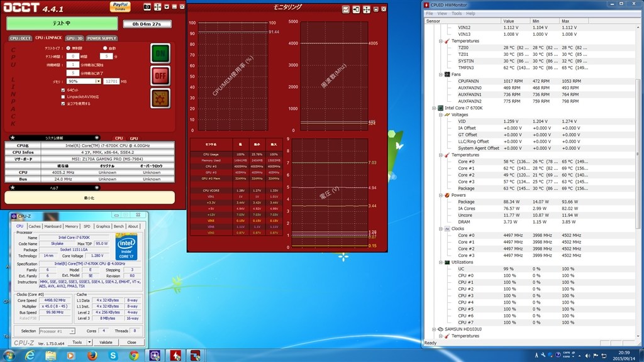
Task: Select the automatic (自動) test type radio
Action: point(105,48)
